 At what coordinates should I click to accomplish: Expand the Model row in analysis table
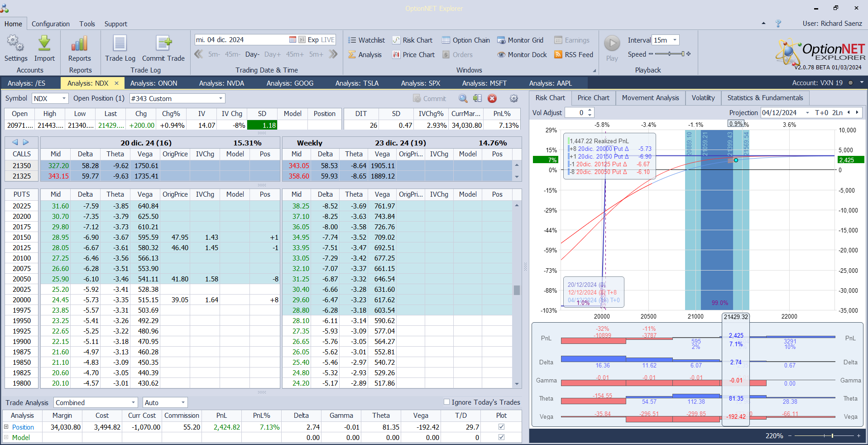click(6, 437)
